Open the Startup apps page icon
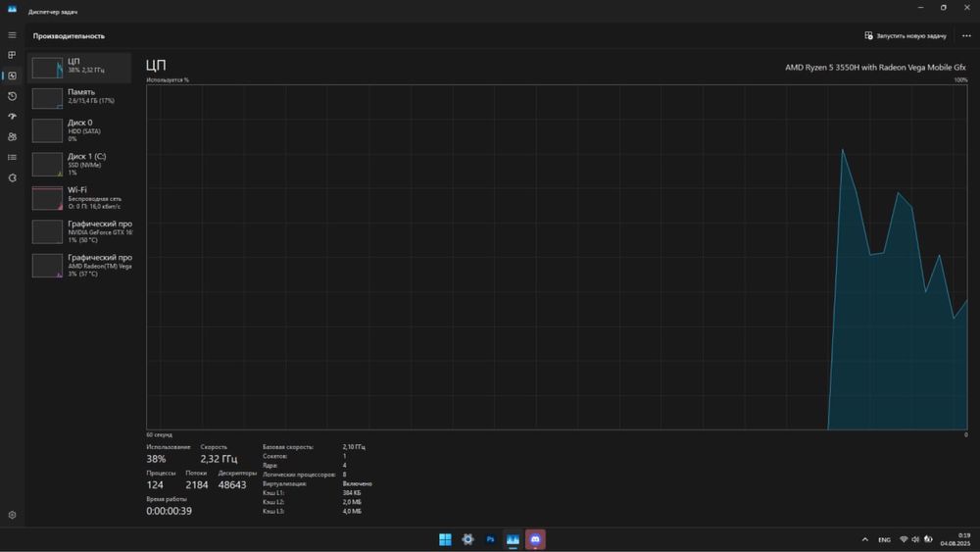Screen dimensions: 980x552 coord(12,117)
